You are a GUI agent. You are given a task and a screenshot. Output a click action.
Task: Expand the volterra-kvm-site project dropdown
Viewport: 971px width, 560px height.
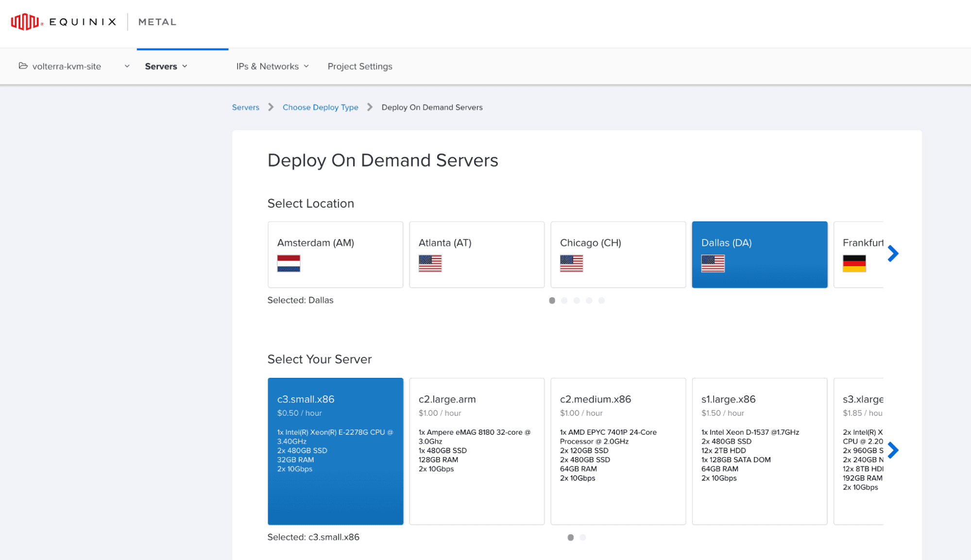pos(127,66)
